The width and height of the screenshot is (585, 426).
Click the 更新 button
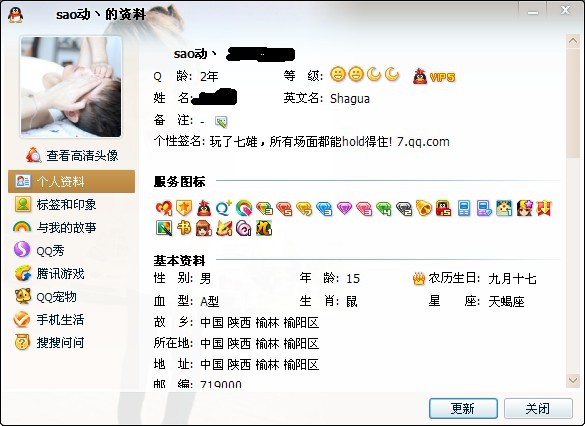(x=463, y=408)
